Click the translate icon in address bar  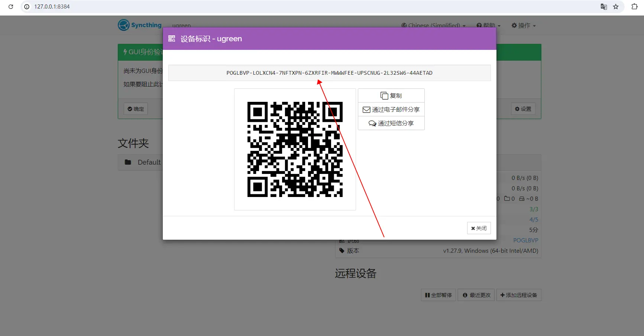(x=604, y=7)
